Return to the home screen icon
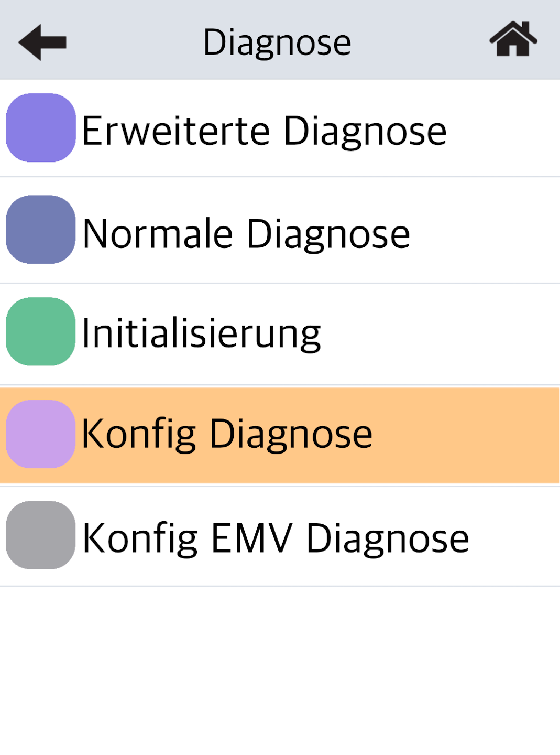 pyautogui.click(x=513, y=39)
